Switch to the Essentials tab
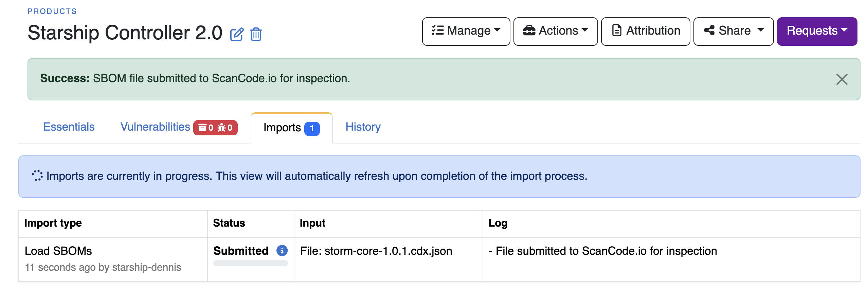Screen dimensions: 868x287 [69, 127]
